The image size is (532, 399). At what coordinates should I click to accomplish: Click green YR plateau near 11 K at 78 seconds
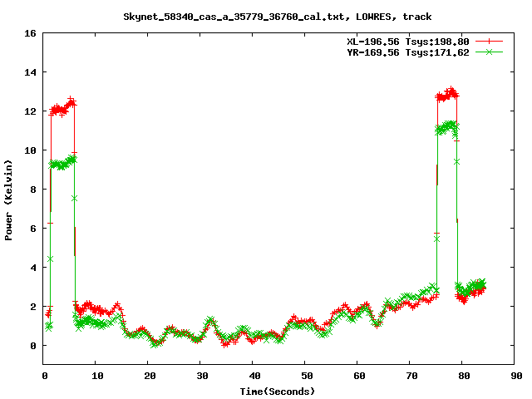click(x=447, y=128)
